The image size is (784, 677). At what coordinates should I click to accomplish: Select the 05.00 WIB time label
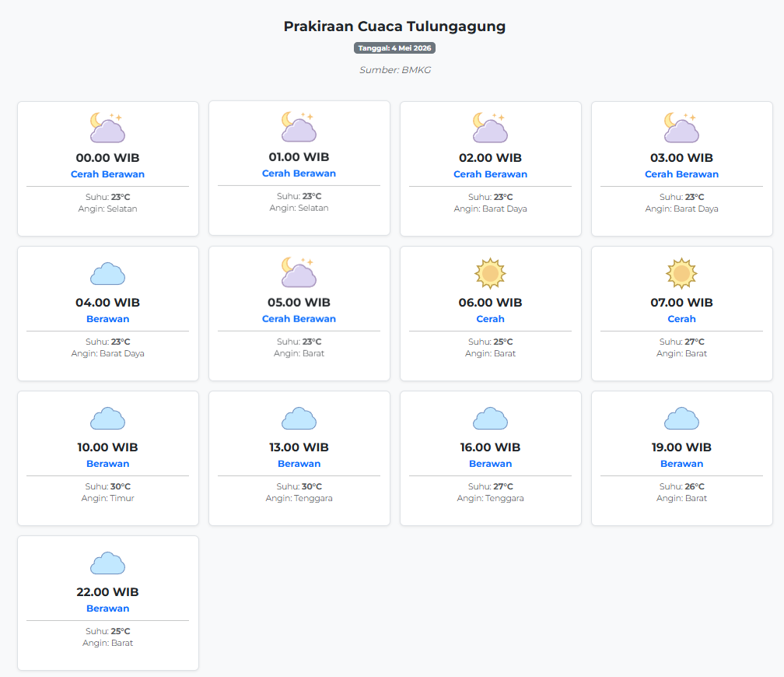(299, 302)
